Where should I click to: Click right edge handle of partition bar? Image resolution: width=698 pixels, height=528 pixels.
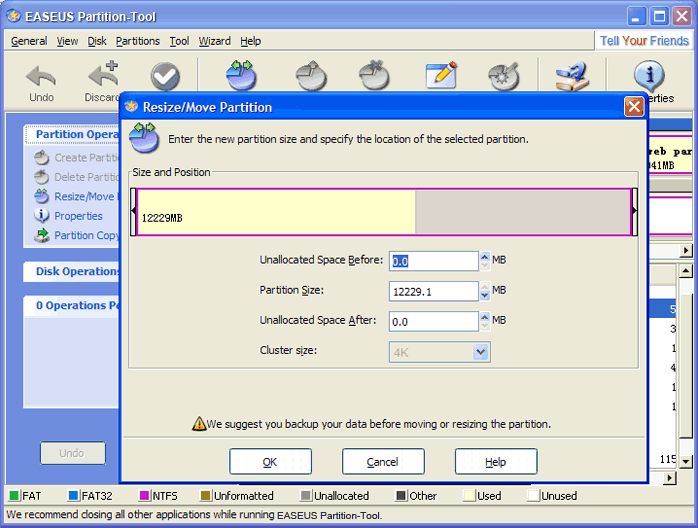click(633, 212)
